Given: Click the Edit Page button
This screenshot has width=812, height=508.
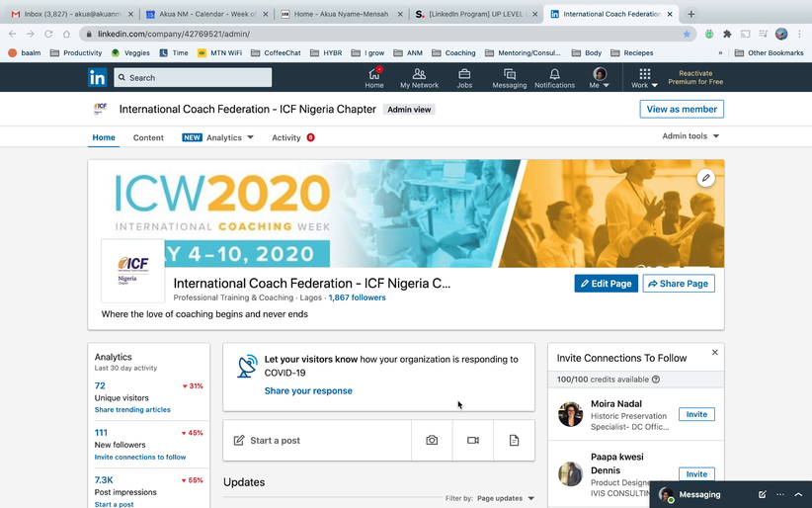Looking at the screenshot, I should 606,284.
